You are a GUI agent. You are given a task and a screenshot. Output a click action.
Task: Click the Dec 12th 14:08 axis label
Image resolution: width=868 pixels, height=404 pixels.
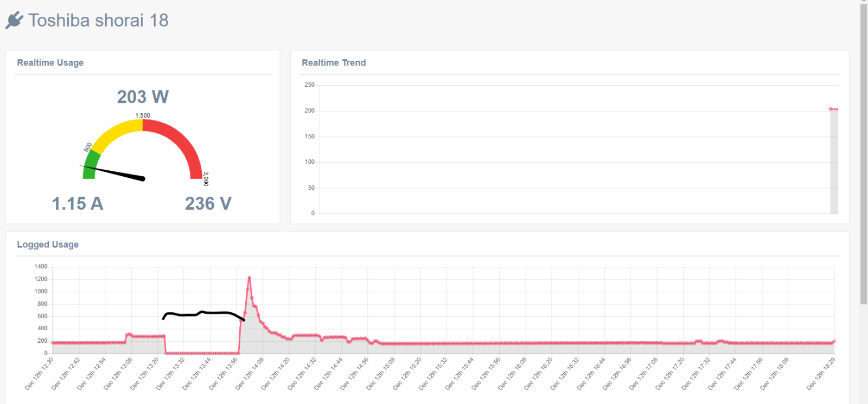tap(250, 373)
